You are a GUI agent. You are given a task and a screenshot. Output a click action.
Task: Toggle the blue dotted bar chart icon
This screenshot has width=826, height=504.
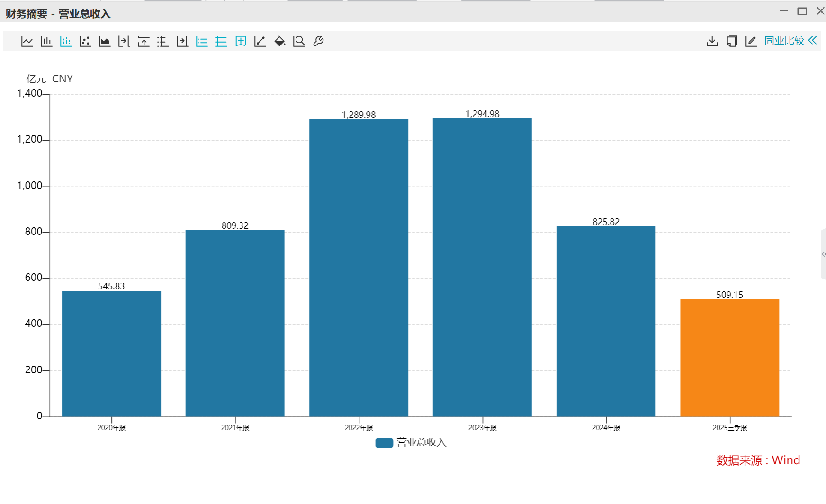coord(66,41)
